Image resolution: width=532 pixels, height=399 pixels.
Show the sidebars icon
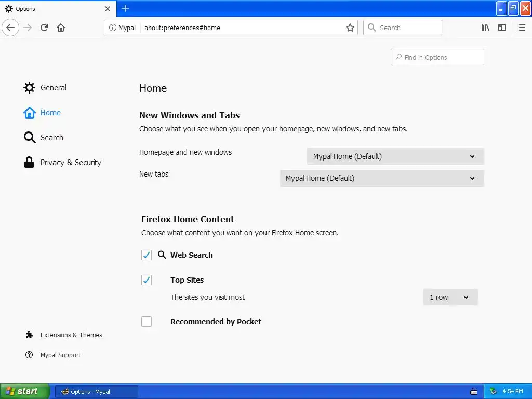pyautogui.click(x=502, y=28)
